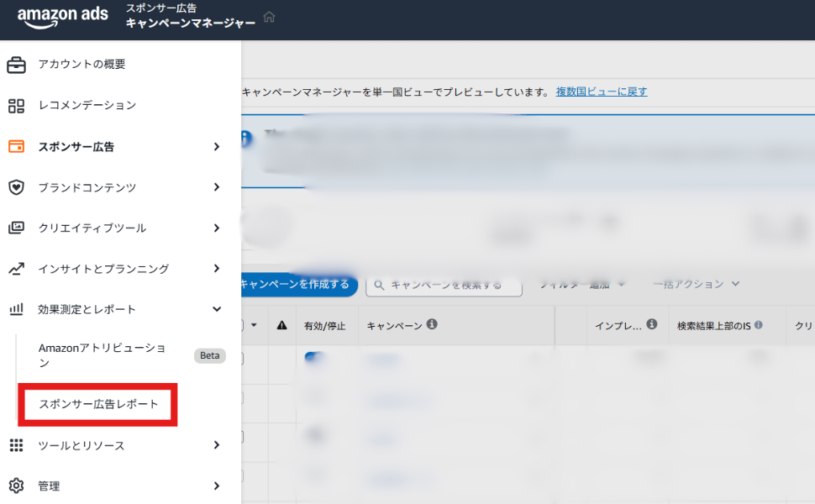Open the select-all checkbox dropdown arrow
Image resolution: width=815 pixels, height=504 pixels.
pos(254,325)
